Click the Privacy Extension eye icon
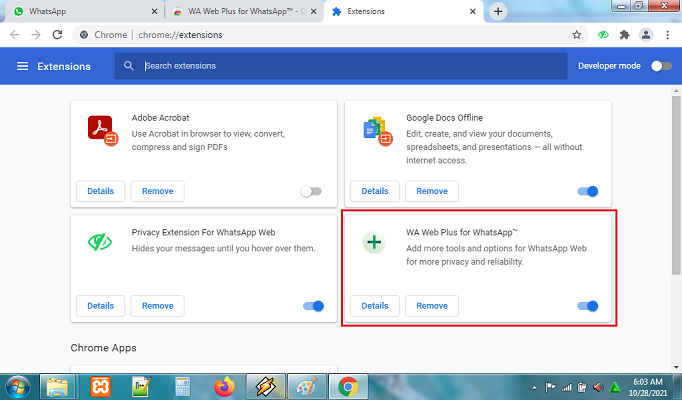Screen dimensions: 682x400 pyautogui.click(x=100, y=242)
